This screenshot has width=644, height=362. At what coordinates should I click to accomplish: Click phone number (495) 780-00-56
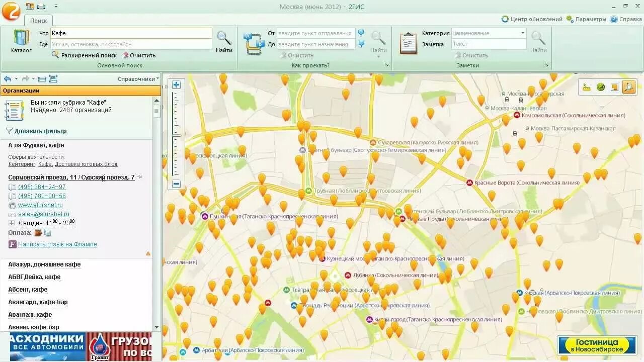42,196
